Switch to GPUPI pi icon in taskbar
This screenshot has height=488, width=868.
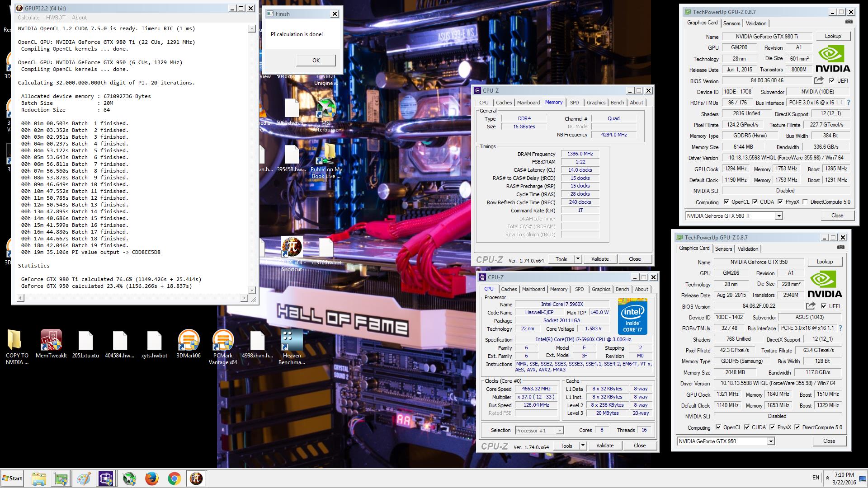(x=196, y=478)
